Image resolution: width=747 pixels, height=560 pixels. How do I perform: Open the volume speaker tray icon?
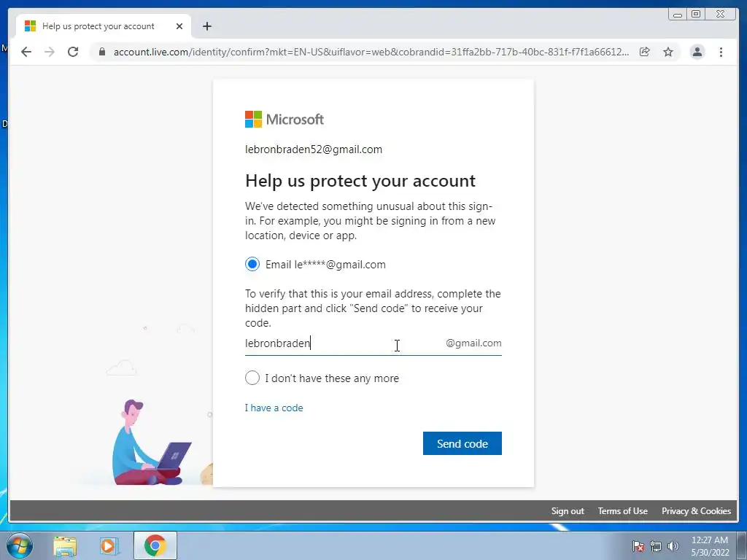click(673, 546)
